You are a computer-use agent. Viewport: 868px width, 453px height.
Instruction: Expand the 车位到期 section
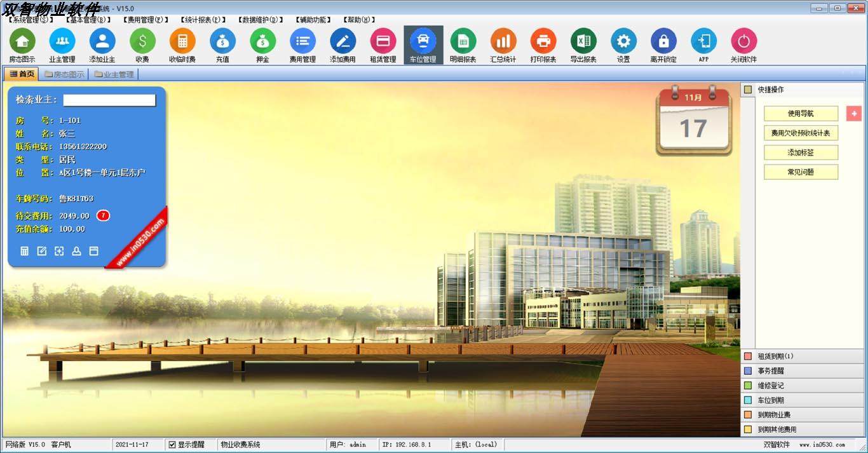coord(804,400)
